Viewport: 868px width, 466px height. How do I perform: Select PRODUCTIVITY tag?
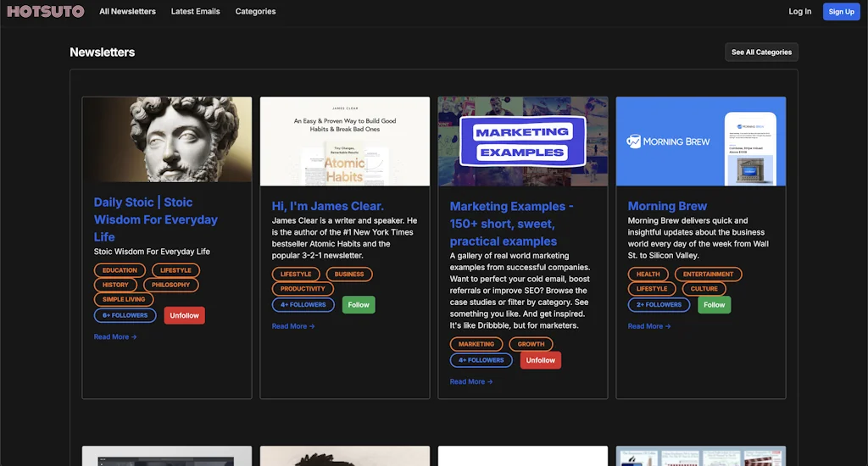tap(303, 288)
